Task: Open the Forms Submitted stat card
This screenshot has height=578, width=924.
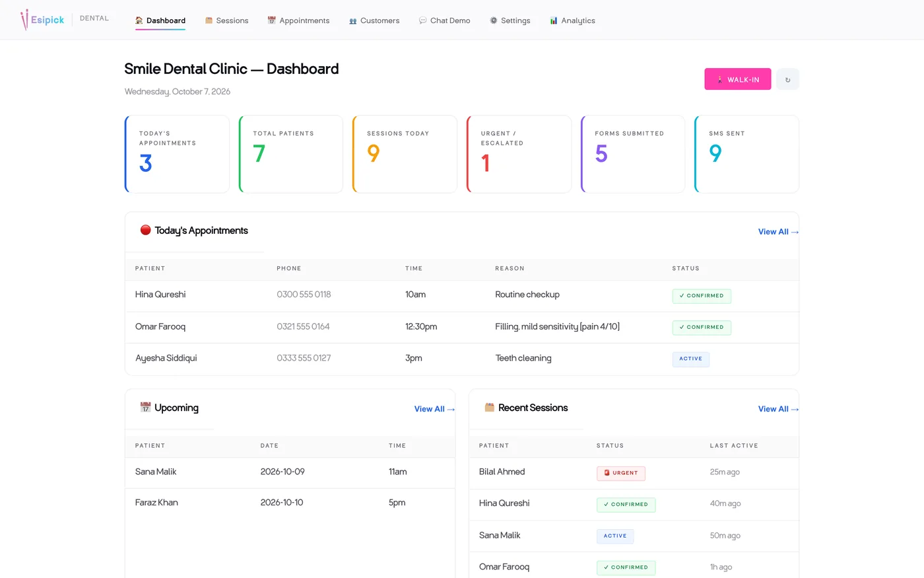Action: [633, 154]
